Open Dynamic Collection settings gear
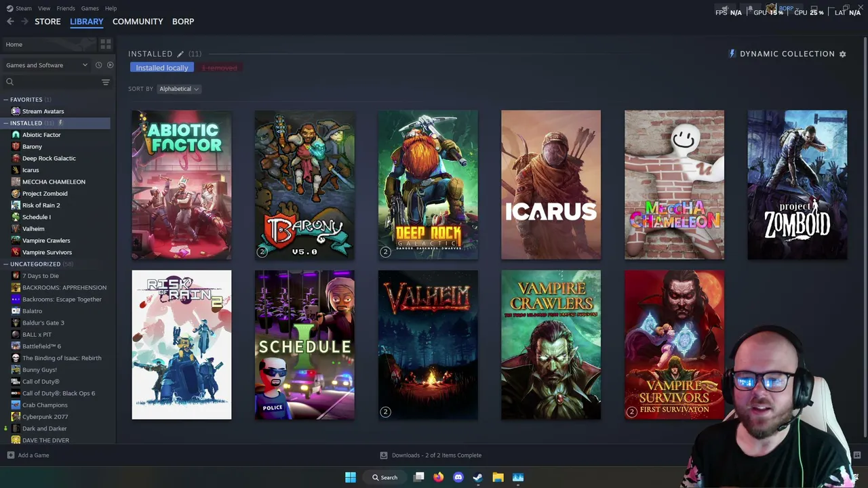The width and height of the screenshot is (868, 488). click(843, 54)
